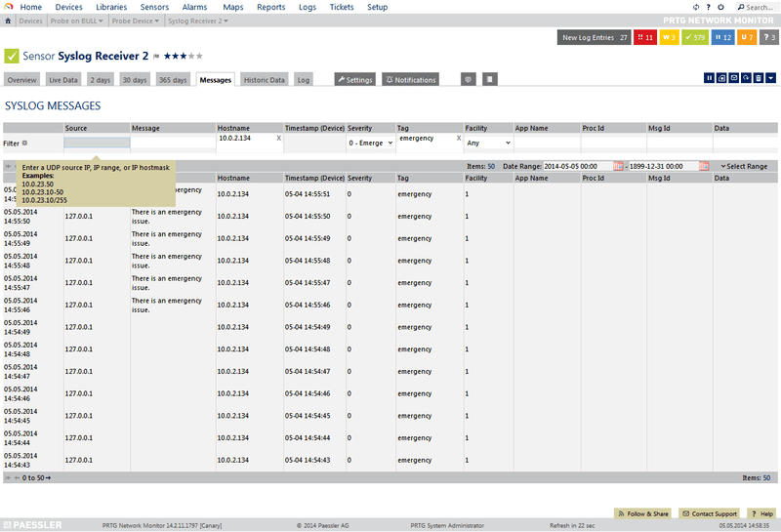Image resolution: width=781 pixels, height=532 pixels.
Task: Click the white square icon after comment bubble
Action: 490,79
